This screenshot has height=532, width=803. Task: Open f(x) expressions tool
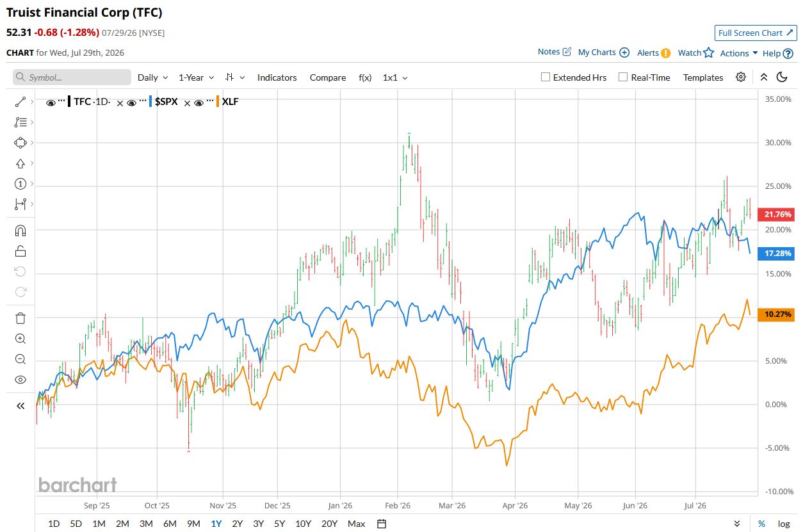click(365, 77)
